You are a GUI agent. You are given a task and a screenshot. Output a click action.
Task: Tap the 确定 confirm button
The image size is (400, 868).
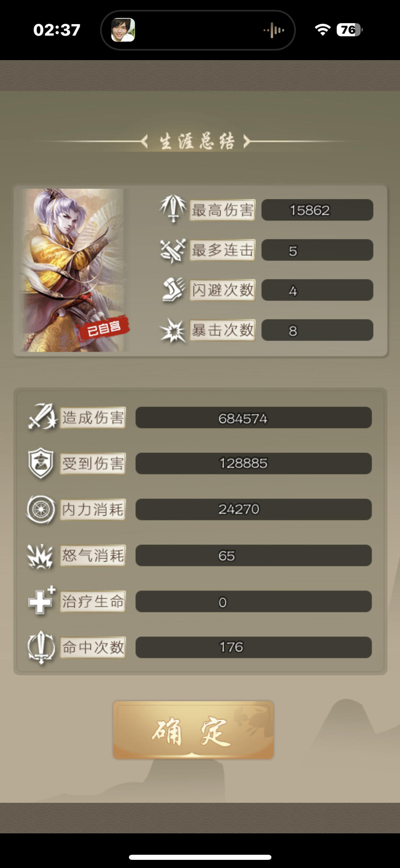click(193, 729)
